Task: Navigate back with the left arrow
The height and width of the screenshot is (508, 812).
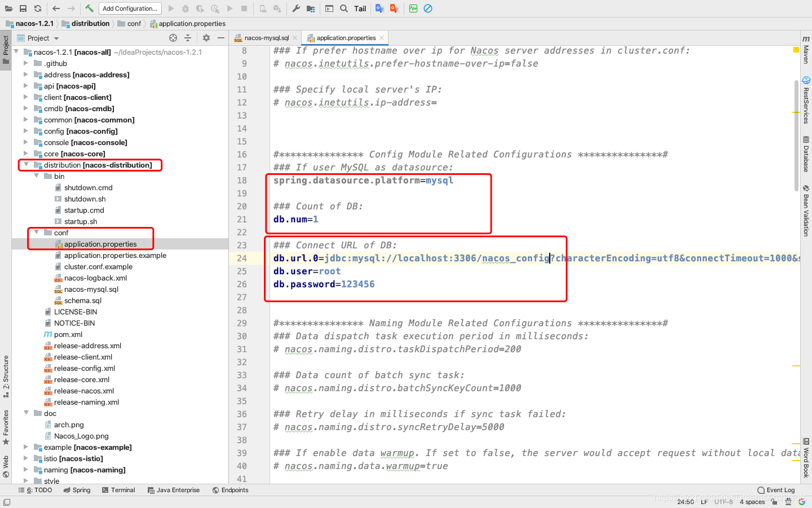Action: pyautogui.click(x=56, y=8)
